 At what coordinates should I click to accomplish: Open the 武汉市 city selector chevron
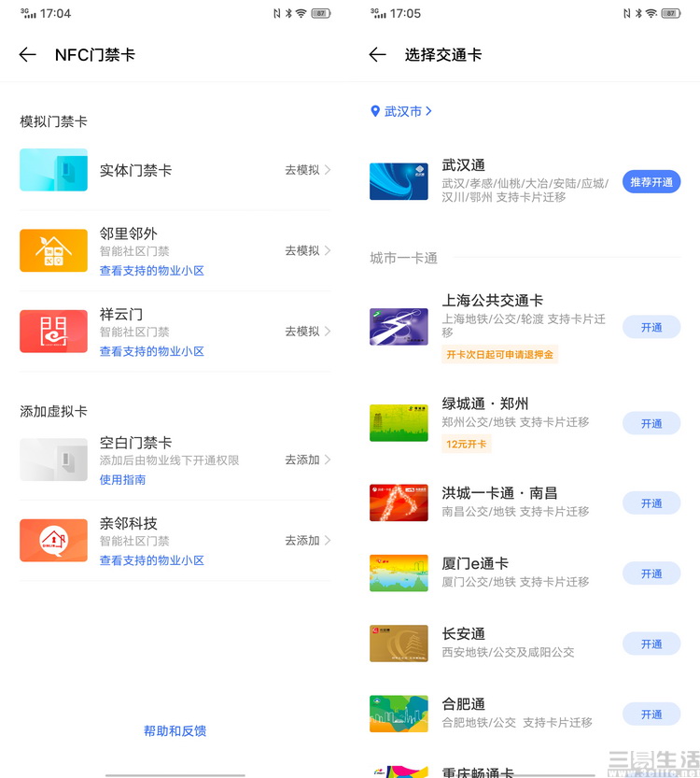pyautogui.click(x=428, y=111)
